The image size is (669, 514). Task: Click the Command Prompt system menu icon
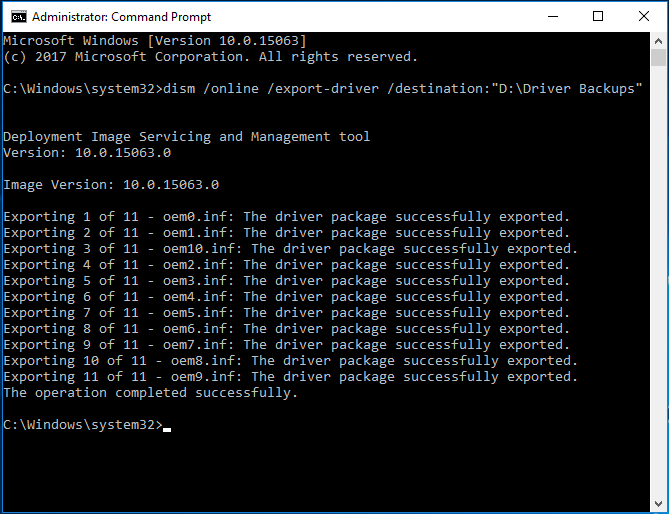[x=19, y=17]
